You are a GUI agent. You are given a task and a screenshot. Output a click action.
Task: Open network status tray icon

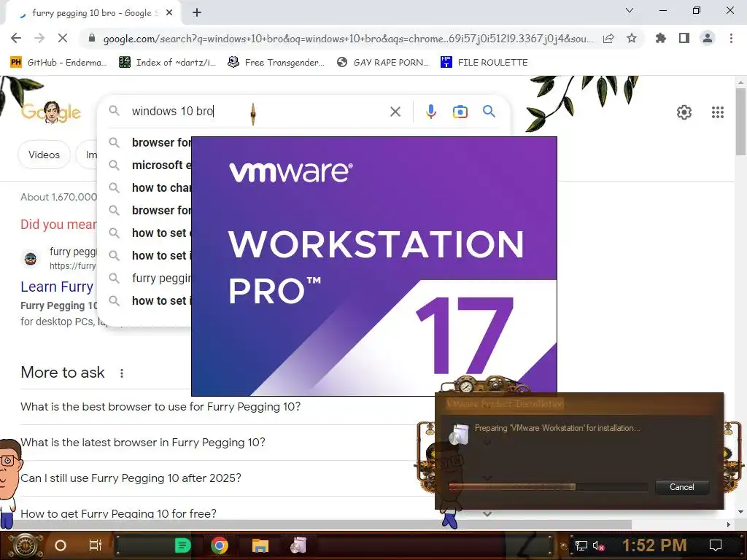(581, 545)
